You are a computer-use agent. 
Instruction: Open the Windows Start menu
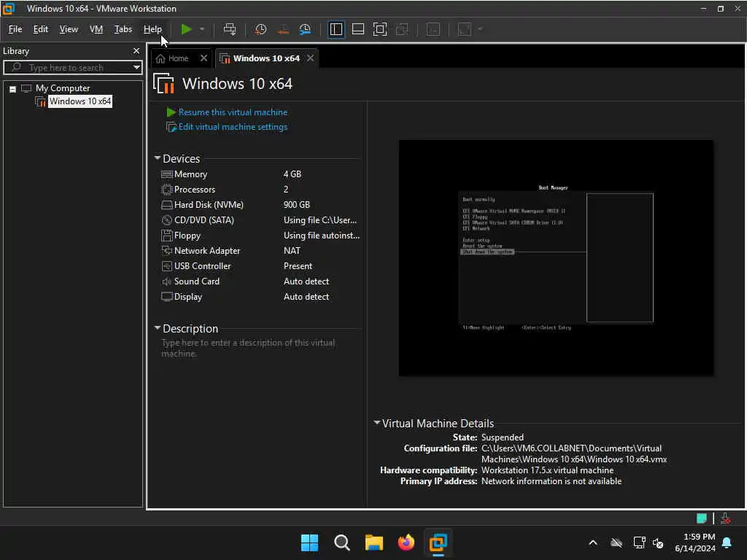click(x=309, y=542)
